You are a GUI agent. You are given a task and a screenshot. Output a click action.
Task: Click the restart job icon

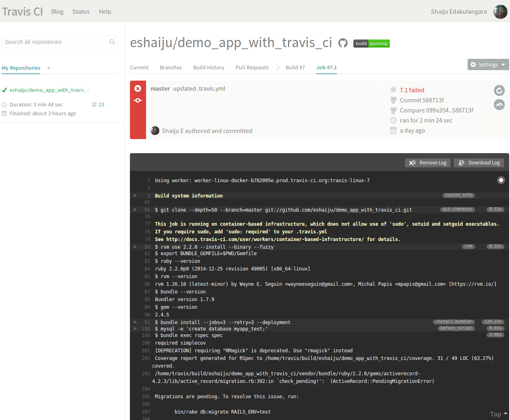pyautogui.click(x=499, y=91)
